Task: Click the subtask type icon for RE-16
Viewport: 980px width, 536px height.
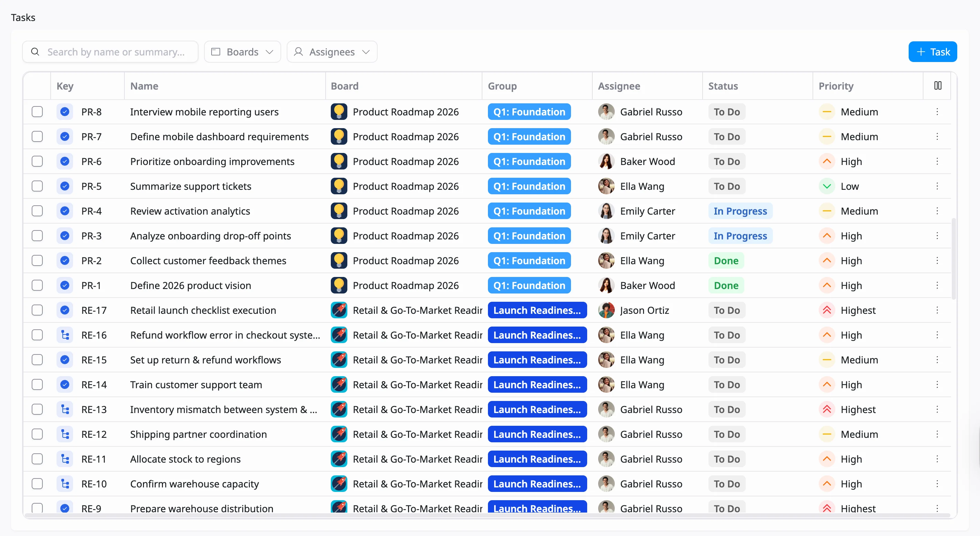Action: [65, 335]
